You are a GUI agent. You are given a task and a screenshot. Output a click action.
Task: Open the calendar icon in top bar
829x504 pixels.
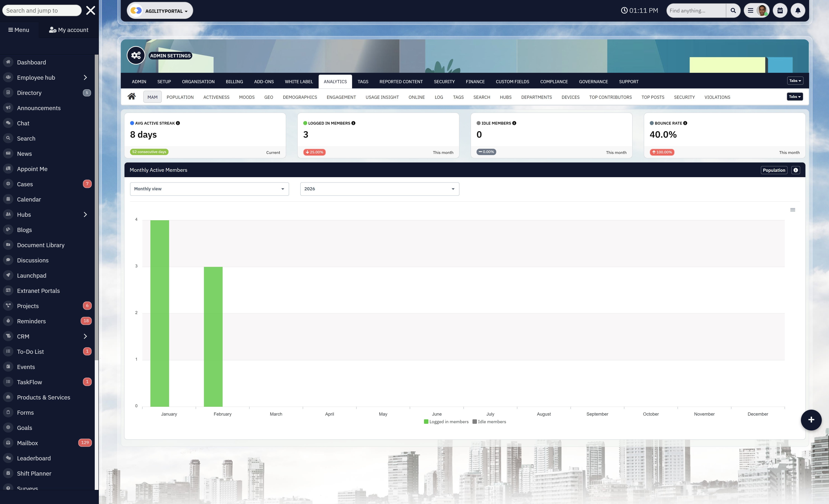tap(780, 10)
